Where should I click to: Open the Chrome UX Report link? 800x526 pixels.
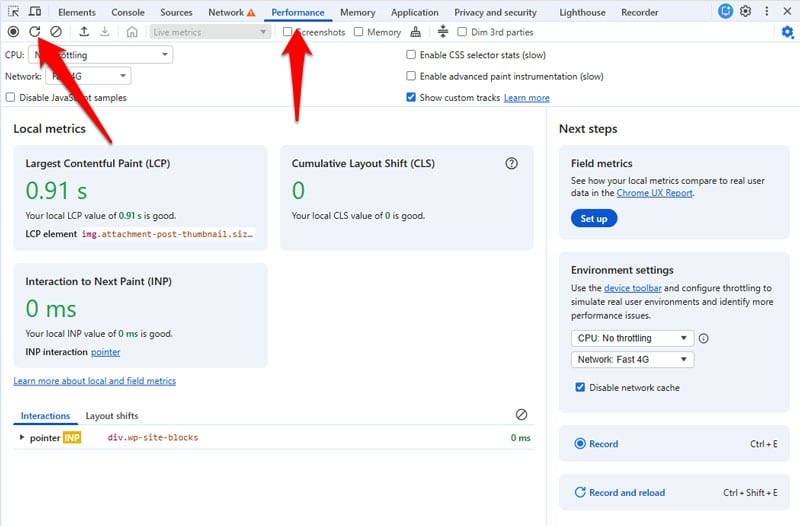[654, 193]
